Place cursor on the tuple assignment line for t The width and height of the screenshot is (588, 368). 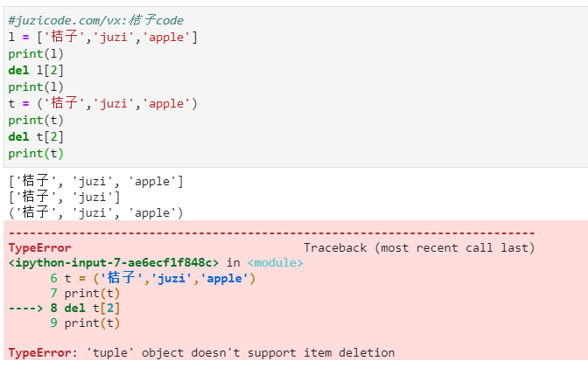(102, 103)
